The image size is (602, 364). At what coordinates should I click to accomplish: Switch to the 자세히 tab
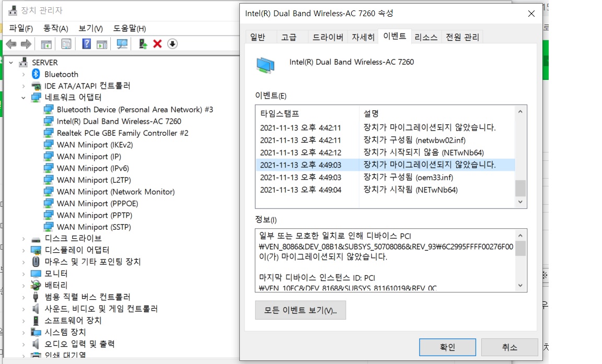point(363,37)
